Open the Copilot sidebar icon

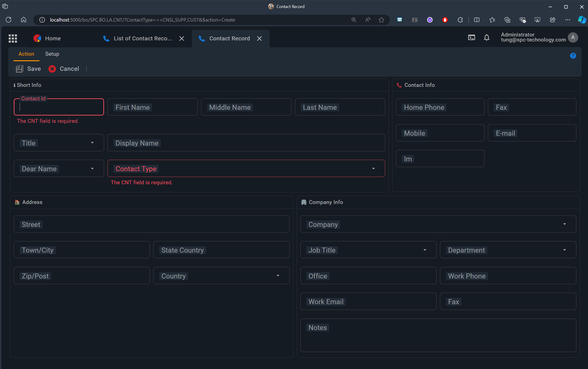tap(582, 20)
